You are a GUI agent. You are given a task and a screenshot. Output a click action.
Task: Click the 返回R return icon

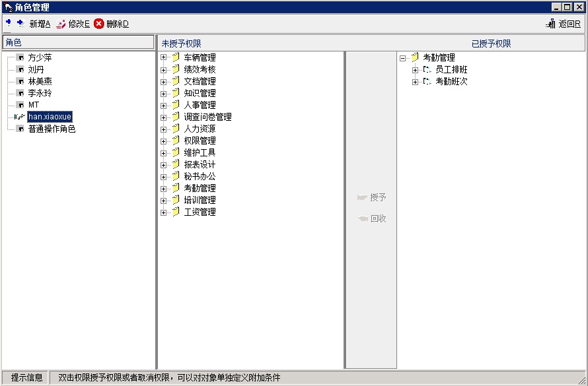pos(550,24)
